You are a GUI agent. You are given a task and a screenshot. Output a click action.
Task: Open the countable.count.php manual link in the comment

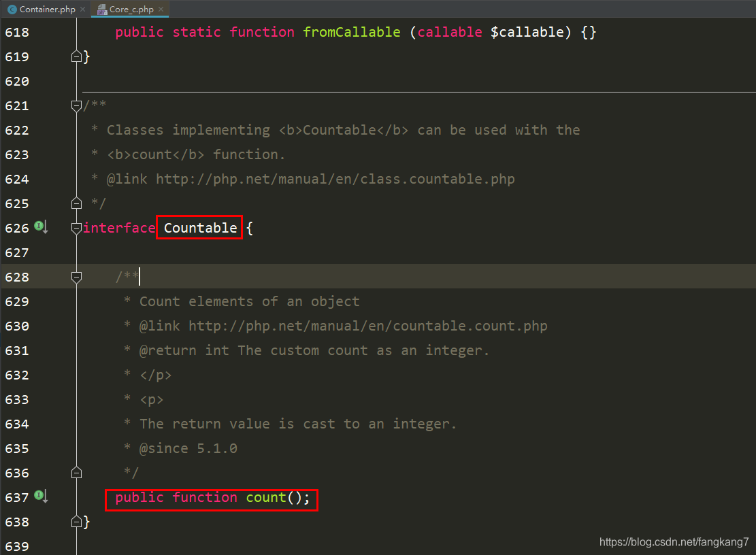[368, 326]
